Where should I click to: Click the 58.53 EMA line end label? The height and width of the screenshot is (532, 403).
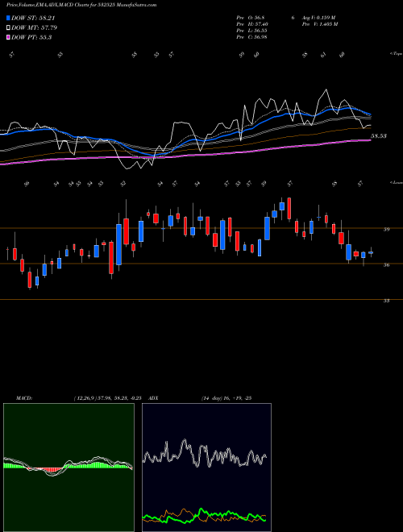(x=379, y=136)
